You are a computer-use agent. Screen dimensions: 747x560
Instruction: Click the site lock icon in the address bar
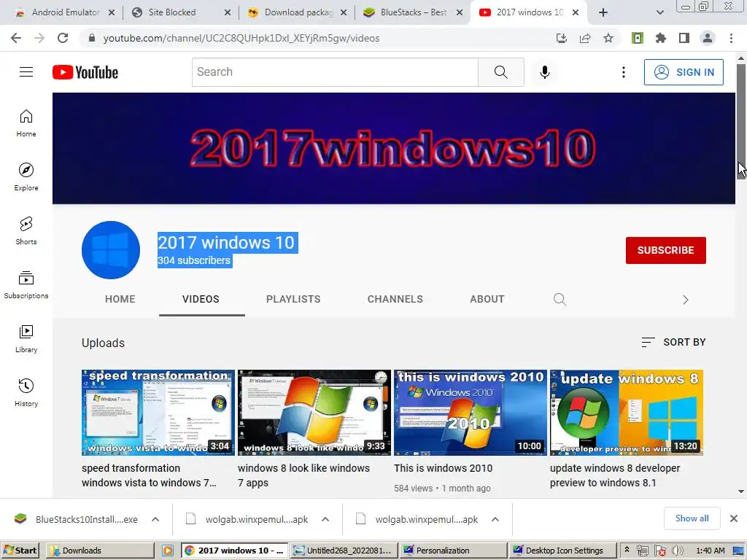92,38
